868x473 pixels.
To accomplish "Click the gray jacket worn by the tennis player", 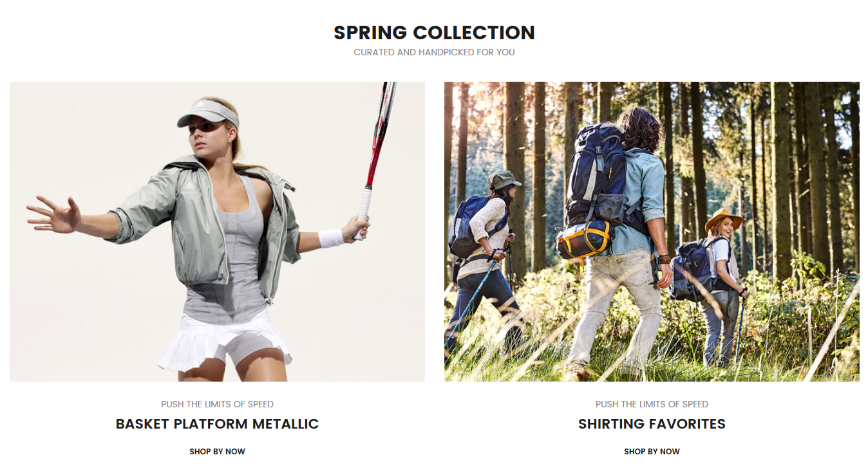I will (x=203, y=219).
